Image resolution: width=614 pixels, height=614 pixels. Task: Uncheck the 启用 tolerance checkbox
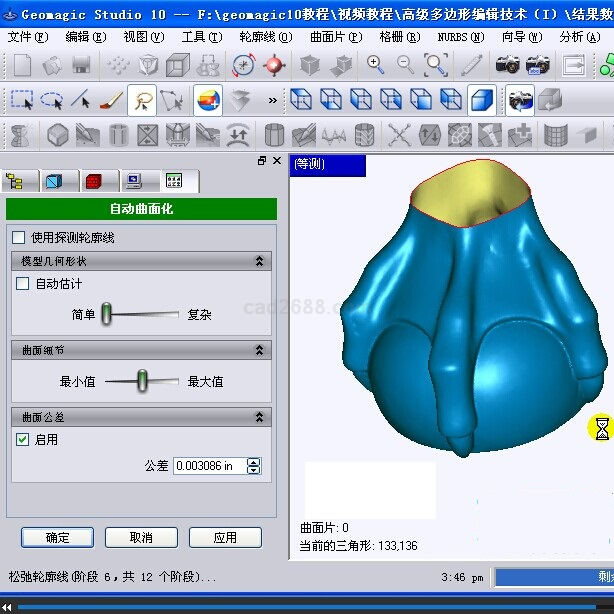click(23, 439)
